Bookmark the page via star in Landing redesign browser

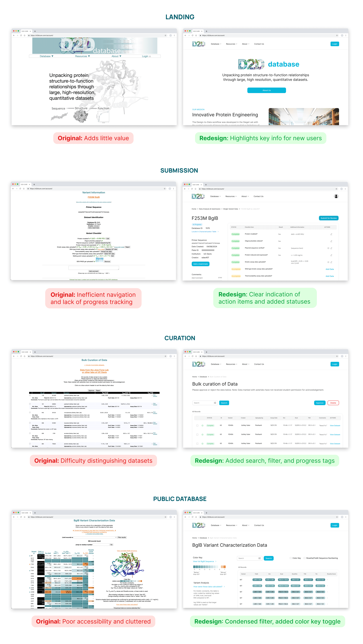[x=337, y=36]
